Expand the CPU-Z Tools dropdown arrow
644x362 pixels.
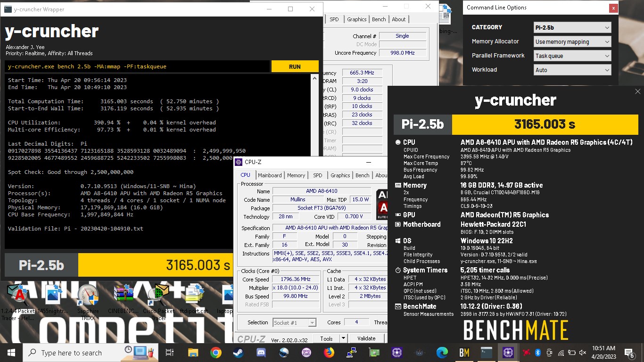[x=343, y=338]
